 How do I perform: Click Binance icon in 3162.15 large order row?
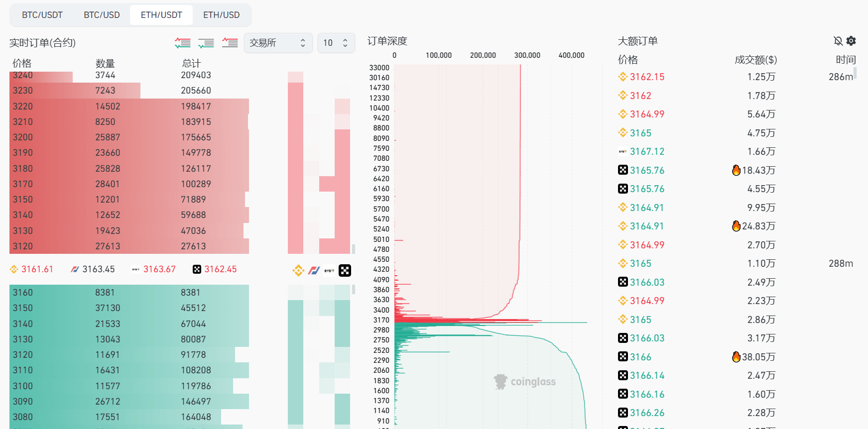(x=622, y=77)
